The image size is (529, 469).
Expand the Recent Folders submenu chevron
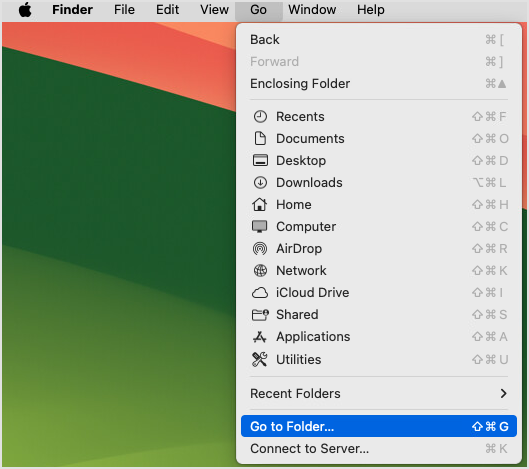coord(503,393)
